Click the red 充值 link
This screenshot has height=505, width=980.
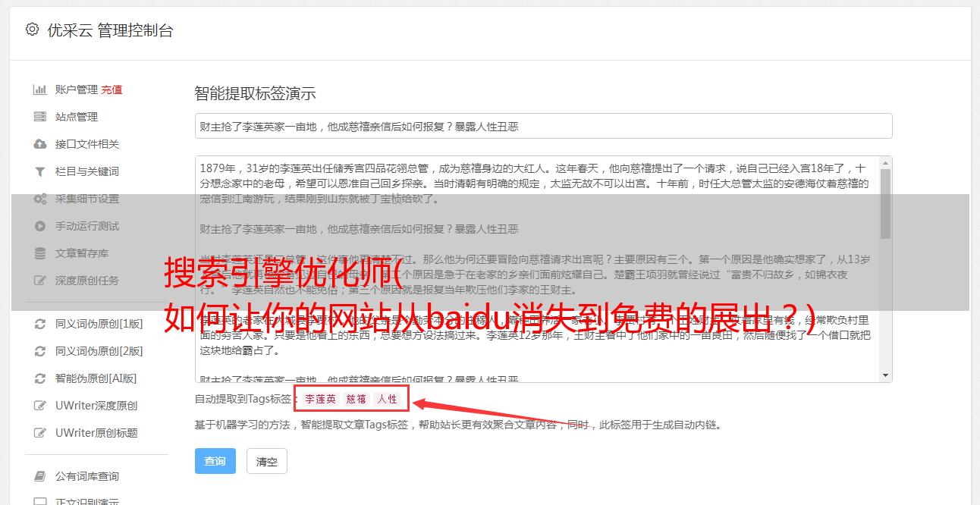[x=112, y=89]
